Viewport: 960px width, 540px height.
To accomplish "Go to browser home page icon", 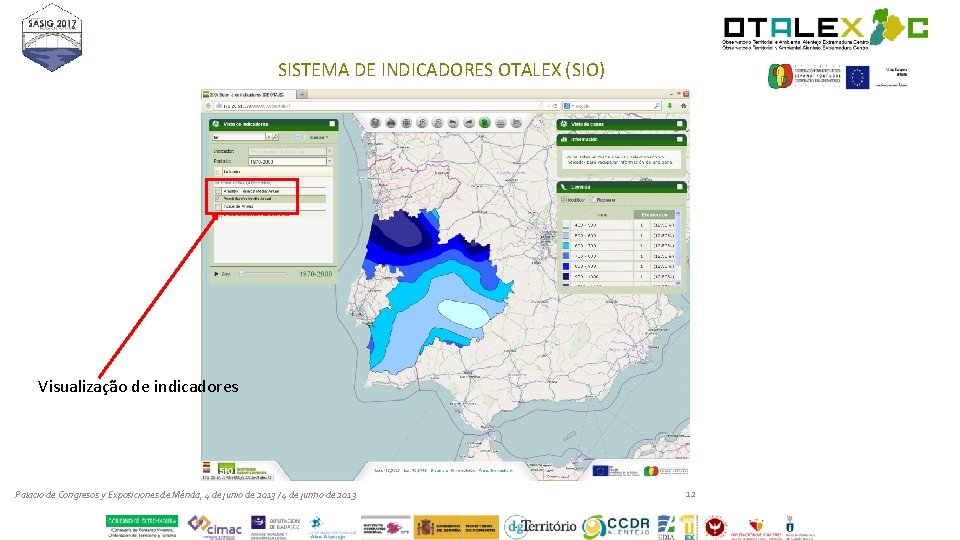I will click(x=684, y=106).
